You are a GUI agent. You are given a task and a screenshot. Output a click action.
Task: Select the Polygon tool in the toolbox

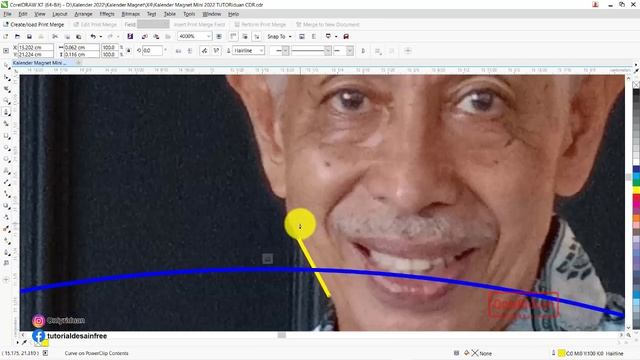click(x=7, y=159)
